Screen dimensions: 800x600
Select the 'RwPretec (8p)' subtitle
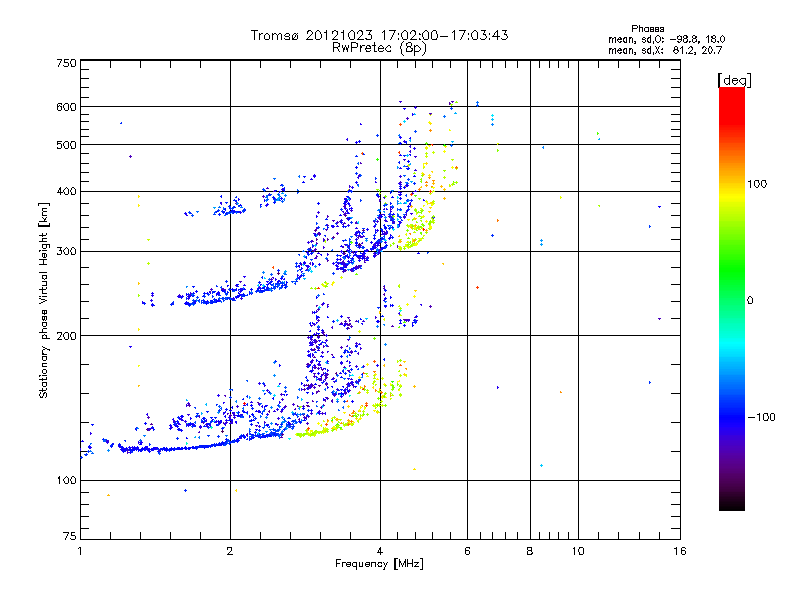379,48
